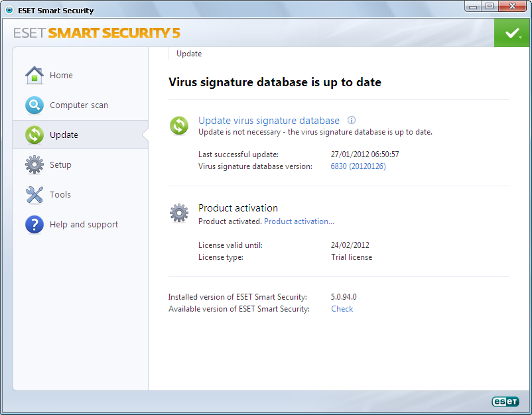Open the Setup menu item
This screenshot has width=532, height=415.
pos(60,165)
